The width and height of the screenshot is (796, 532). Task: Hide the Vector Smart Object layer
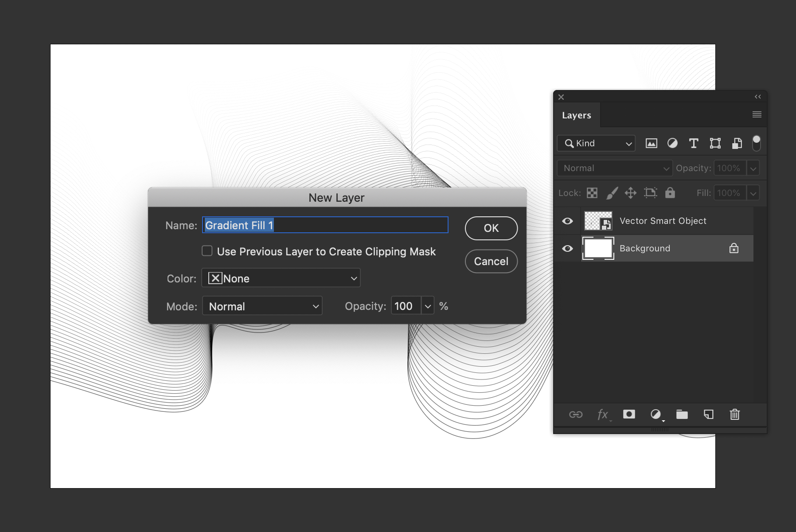567,221
